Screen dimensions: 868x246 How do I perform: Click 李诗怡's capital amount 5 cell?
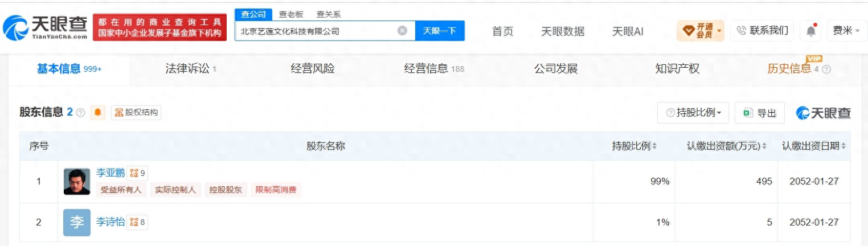726,222
